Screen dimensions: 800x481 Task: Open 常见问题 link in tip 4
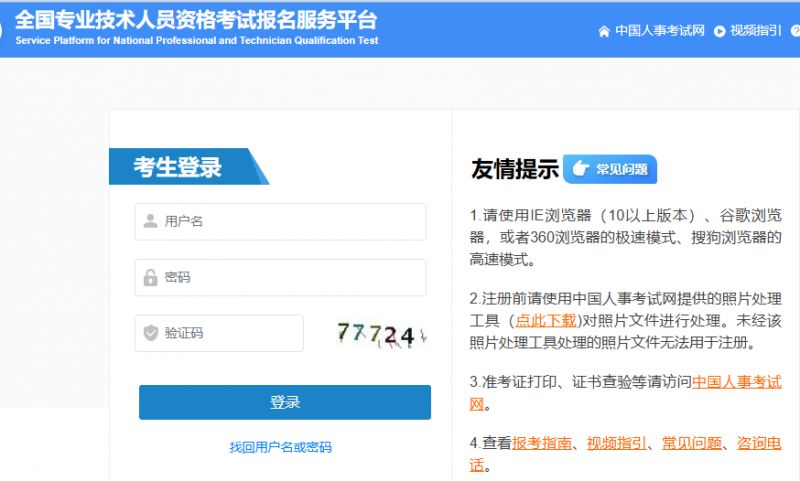point(692,443)
